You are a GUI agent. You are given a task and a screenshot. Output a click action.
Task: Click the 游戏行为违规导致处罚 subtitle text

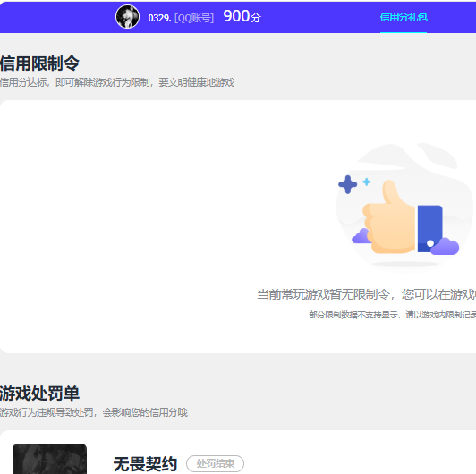(x=94, y=412)
